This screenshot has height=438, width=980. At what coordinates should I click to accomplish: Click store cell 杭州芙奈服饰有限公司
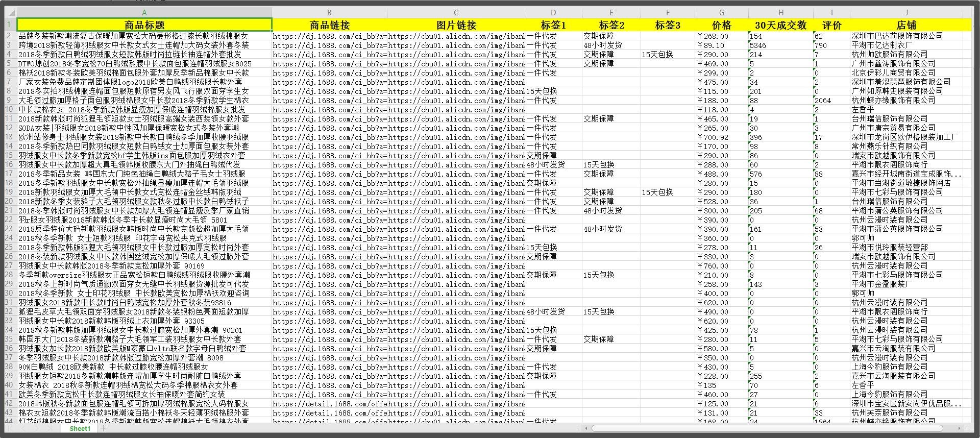click(906, 412)
